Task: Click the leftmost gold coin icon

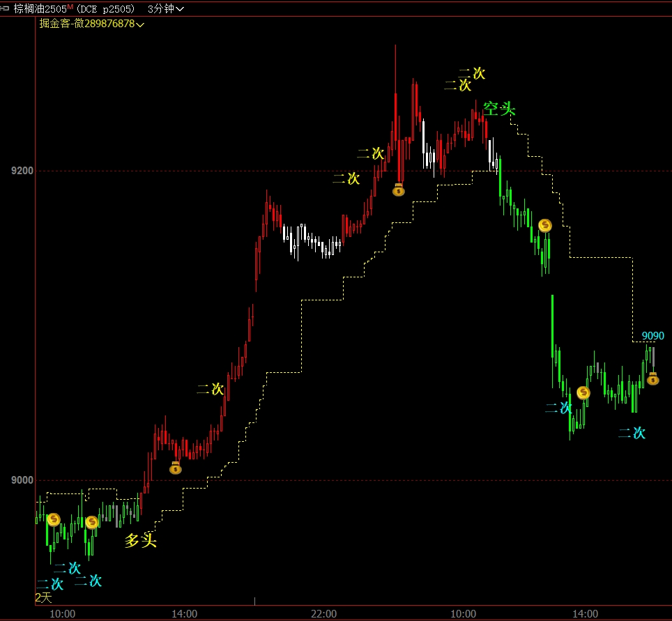Action: click(54, 519)
